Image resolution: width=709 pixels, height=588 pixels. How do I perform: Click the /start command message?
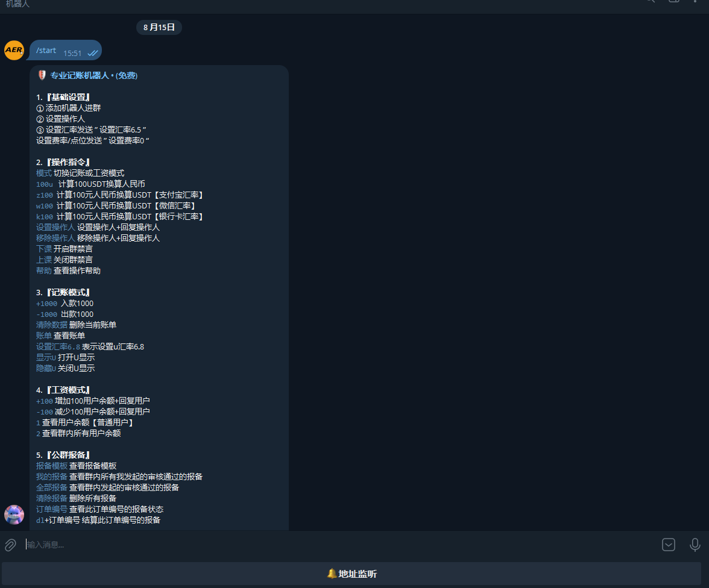[46, 51]
